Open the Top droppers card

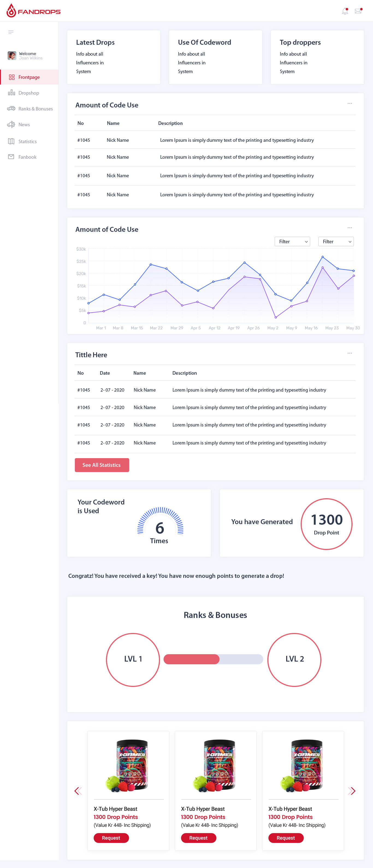coord(317,57)
